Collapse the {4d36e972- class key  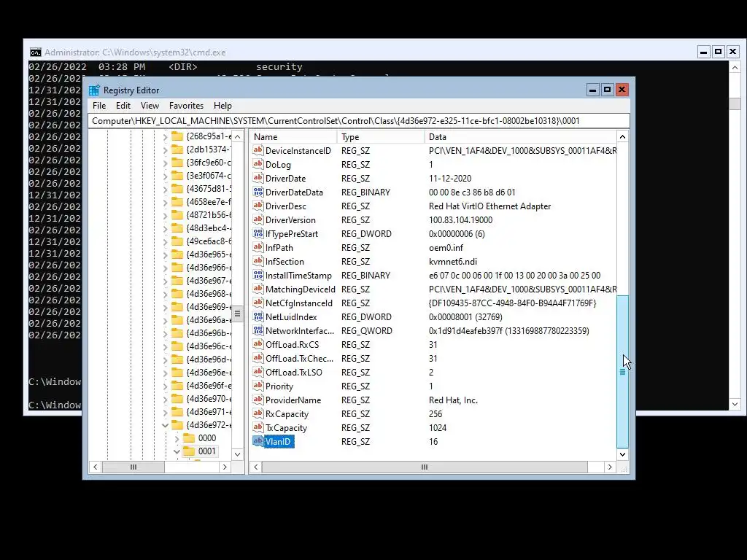pos(165,425)
